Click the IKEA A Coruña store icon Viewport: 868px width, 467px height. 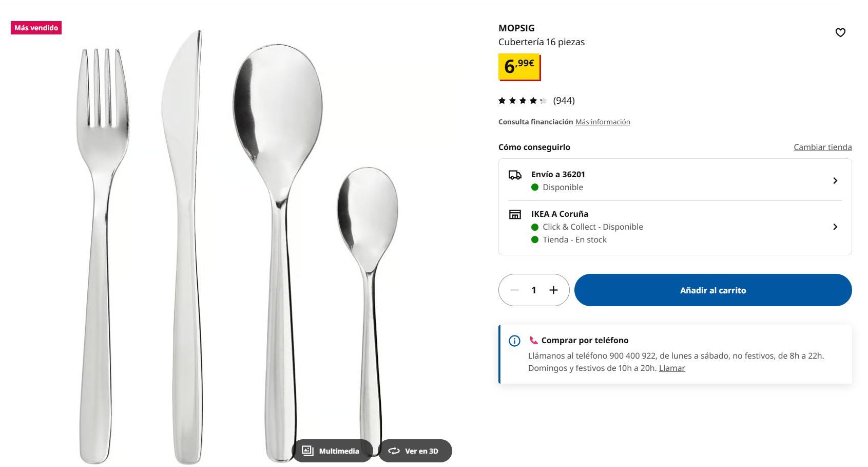[515, 214]
